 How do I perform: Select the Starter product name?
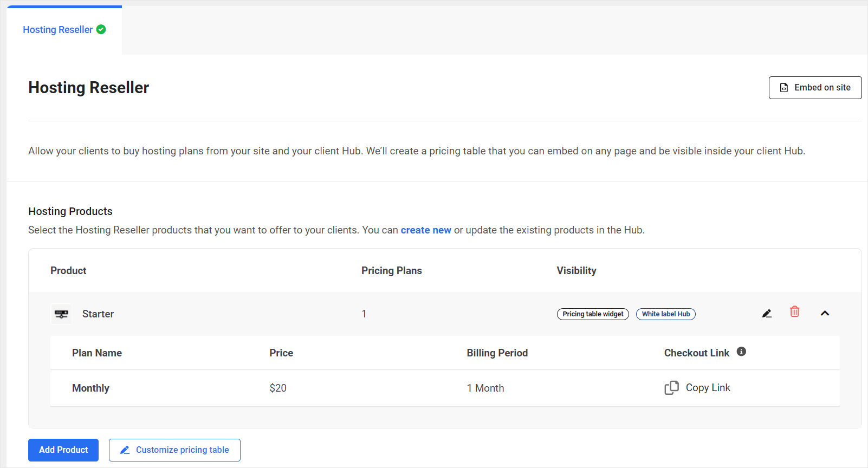pos(98,314)
